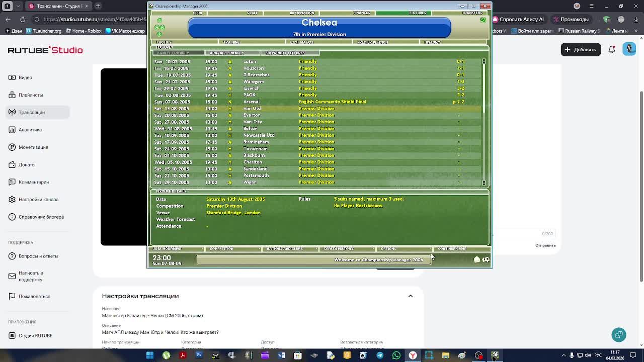
Task: Open Настройки канала in the sidebar
Action: click(x=38, y=200)
